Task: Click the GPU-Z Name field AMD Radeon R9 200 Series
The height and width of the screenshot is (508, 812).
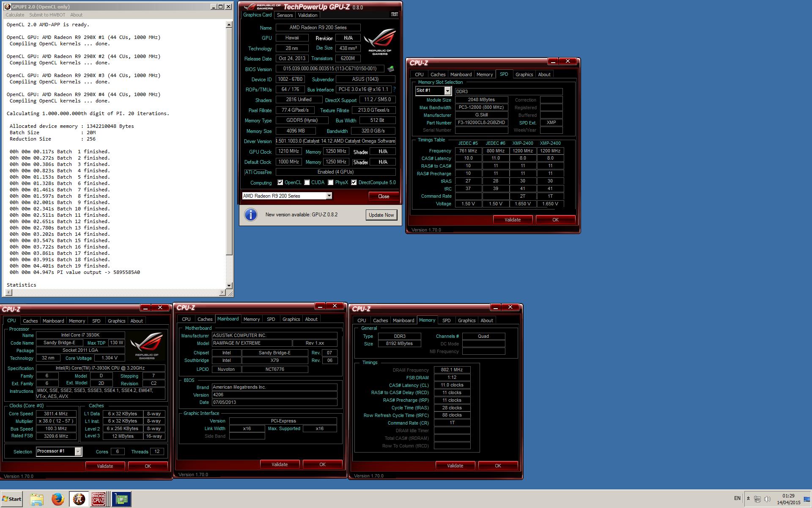Action: [318, 28]
